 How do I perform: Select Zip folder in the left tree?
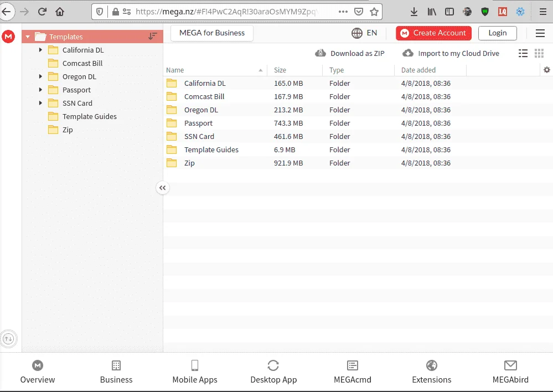pos(68,130)
